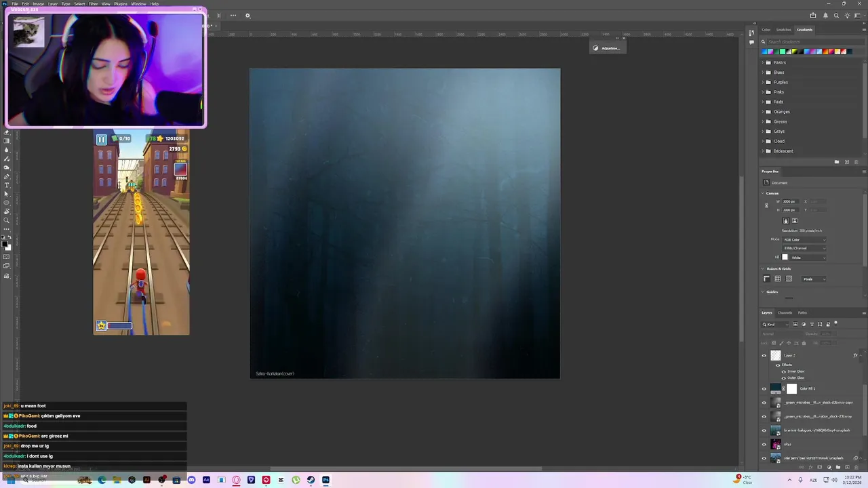868x488 pixels.
Task: Create a new layer group
Action: coord(838,467)
